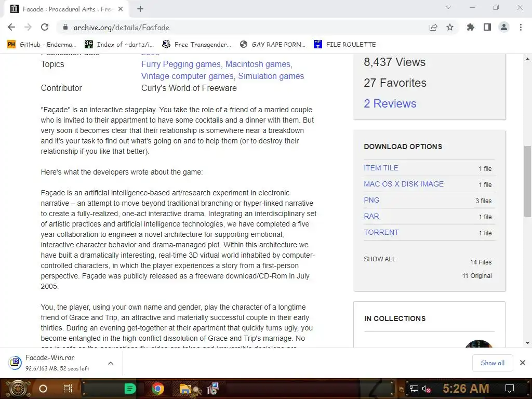532x399 pixels.
Task: Reload the archive.org page
Action: click(x=45, y=27)
